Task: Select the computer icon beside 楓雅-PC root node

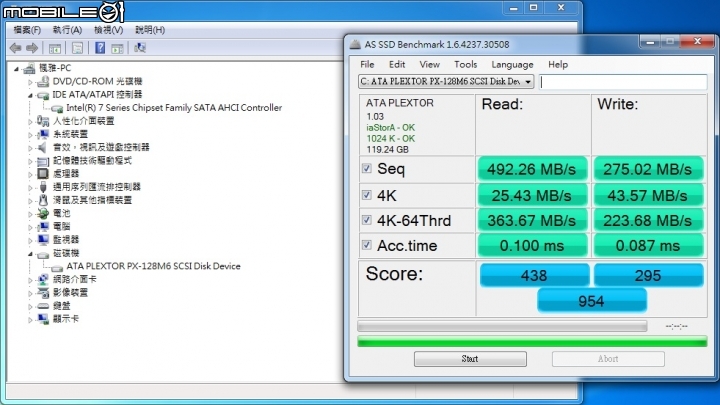Action: pos(29,68)
